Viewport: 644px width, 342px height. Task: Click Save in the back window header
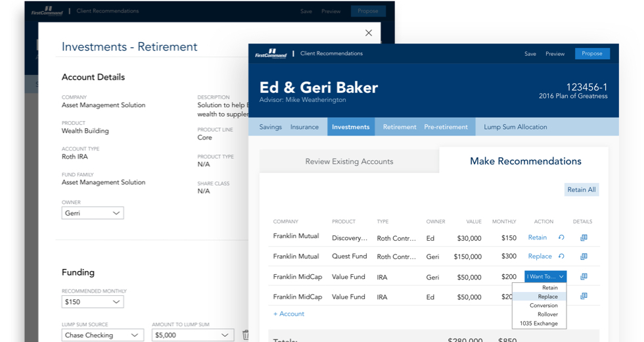pyautogui.click(x=306, y=11)
